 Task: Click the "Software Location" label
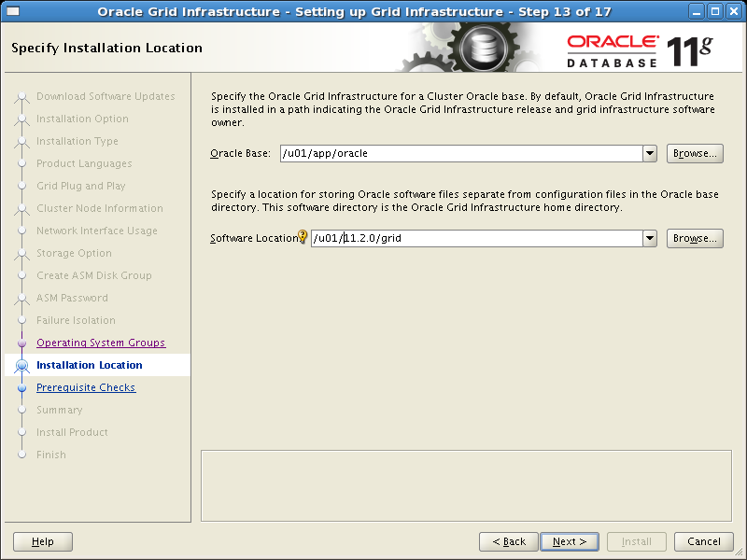[254, 238]
